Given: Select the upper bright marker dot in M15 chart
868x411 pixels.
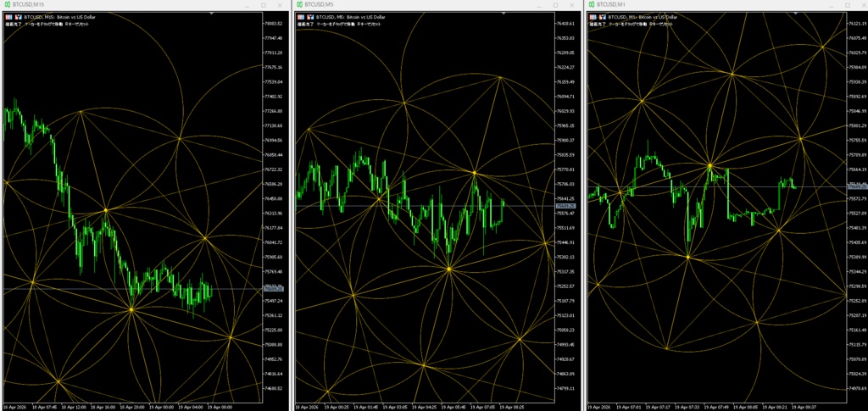Looking at the screenshot, I should click(105, 210).
